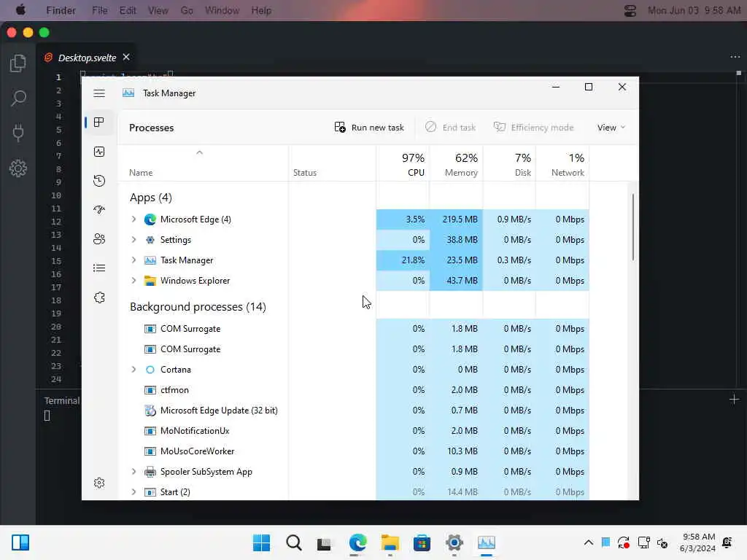Expand the Windows Explorer process row
The width and height of the screenshot is (747, 560).
click(134, 281)
